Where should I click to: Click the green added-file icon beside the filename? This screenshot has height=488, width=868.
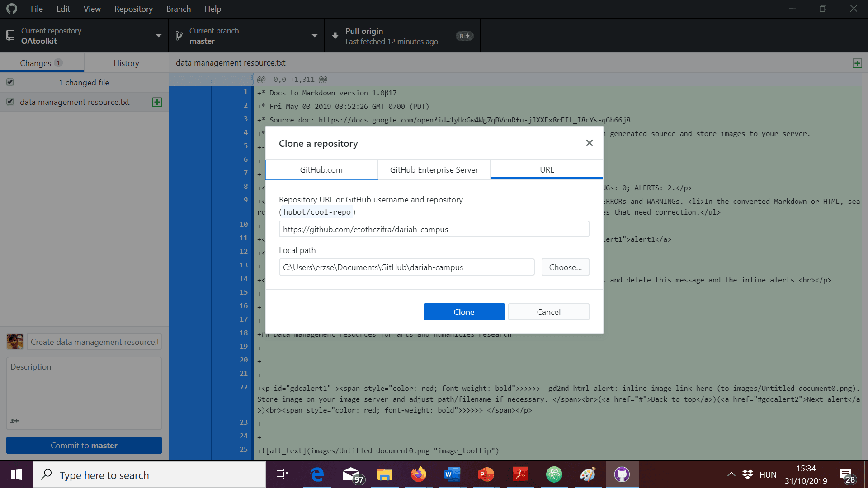[157, 102]
